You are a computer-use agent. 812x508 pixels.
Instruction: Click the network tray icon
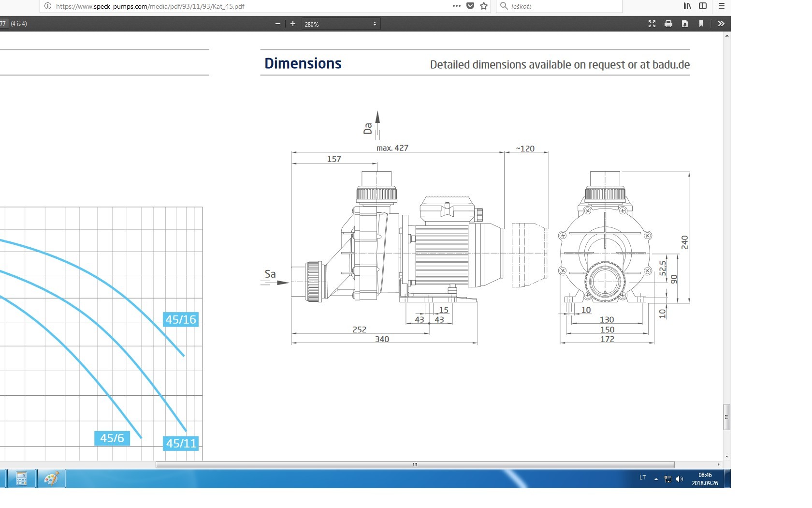click(668, 479)
